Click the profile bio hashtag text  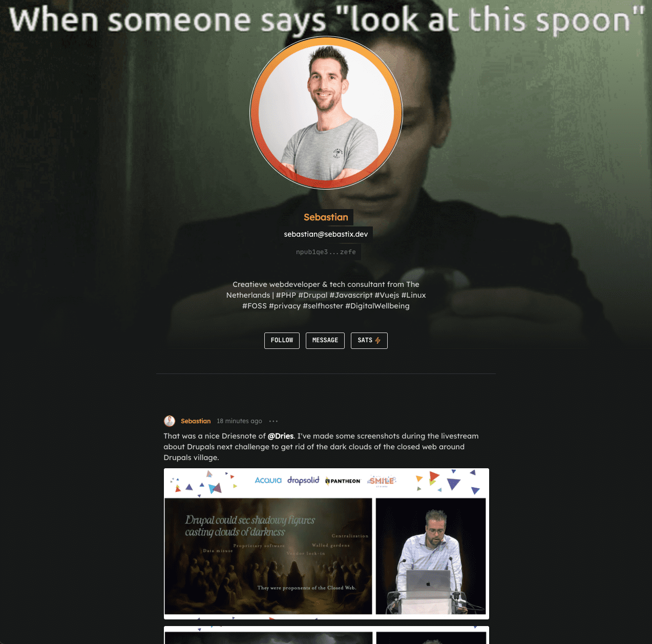click(x=326, y=295)
